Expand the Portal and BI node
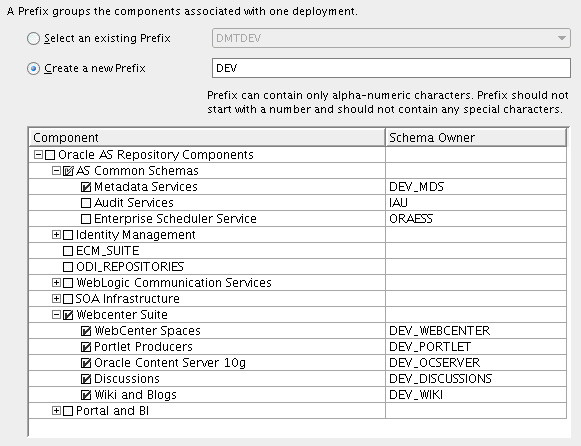The image size is (581, 446). click(x=56, y=410)
